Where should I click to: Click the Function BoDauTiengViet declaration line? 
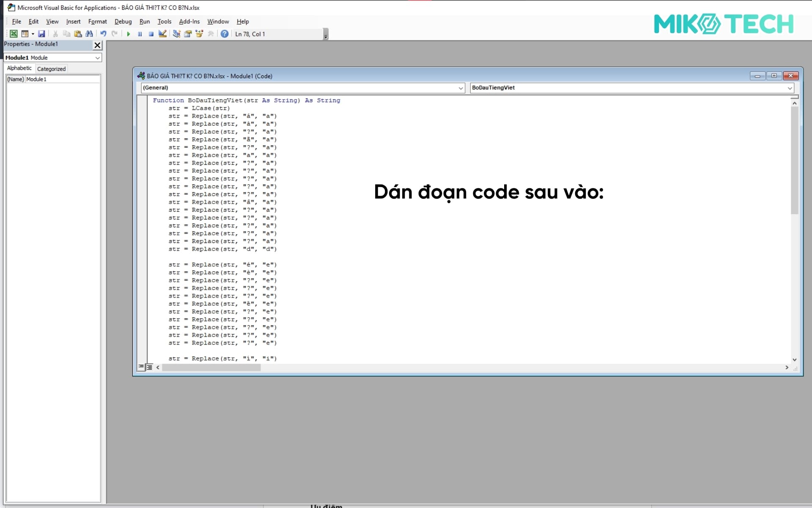click(246, 100)
